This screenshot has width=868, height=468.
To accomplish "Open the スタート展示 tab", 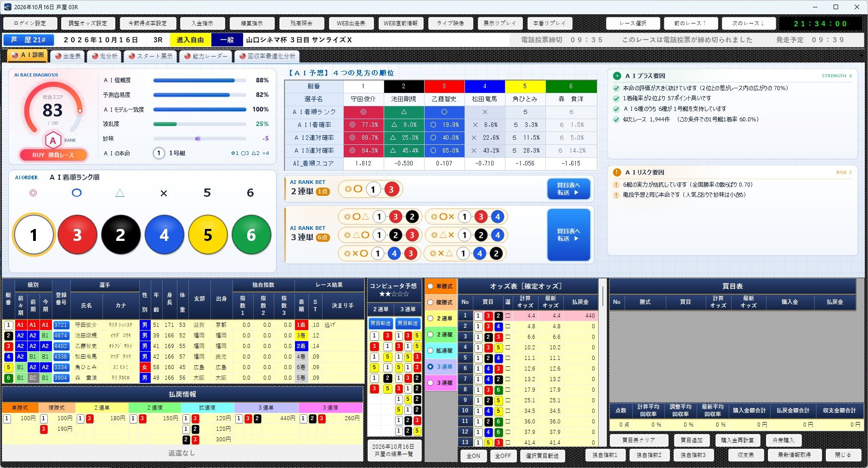I will click(151, 56).
